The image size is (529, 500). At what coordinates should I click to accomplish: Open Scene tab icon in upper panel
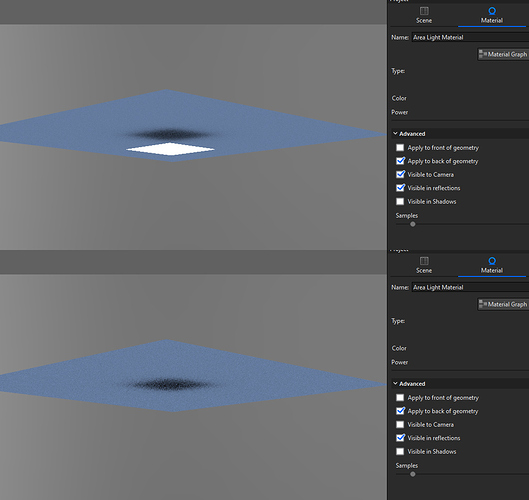pyautogui.click(x=424, y=11)
